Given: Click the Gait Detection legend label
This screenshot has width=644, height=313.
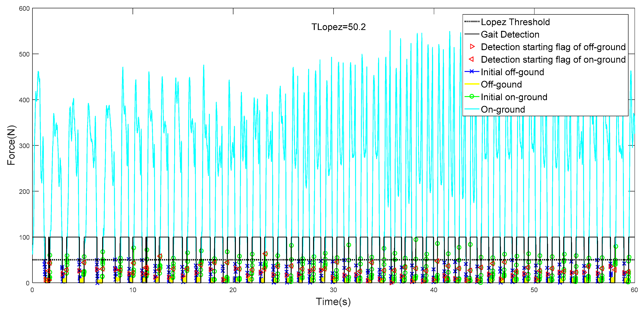Looking at the screenshot, I should pos(510,35).
